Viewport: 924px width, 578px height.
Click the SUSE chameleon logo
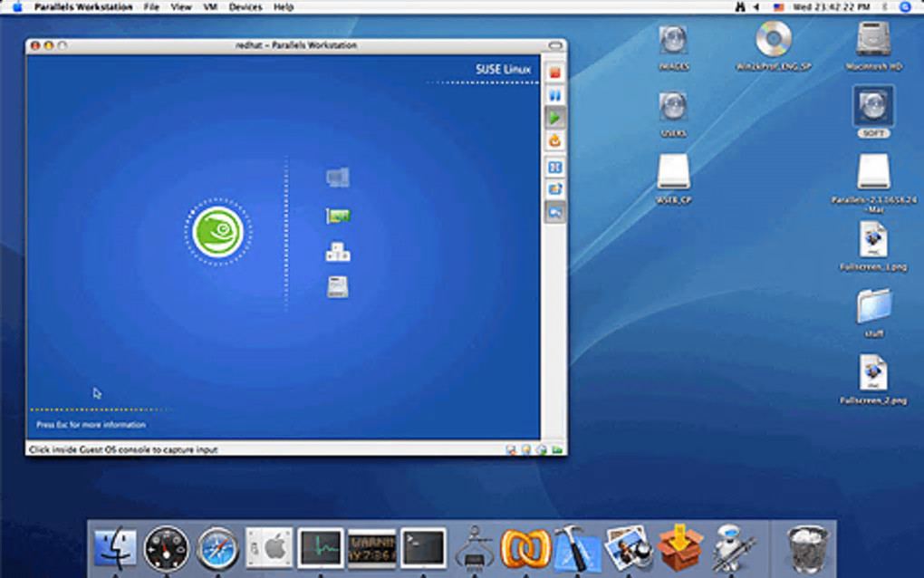[218, 232]
